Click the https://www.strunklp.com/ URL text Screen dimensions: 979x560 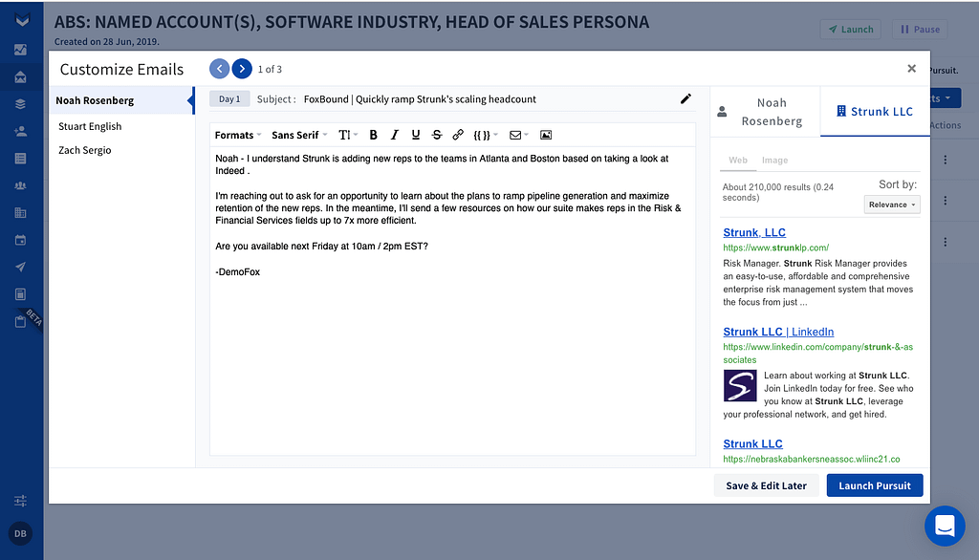776,248
